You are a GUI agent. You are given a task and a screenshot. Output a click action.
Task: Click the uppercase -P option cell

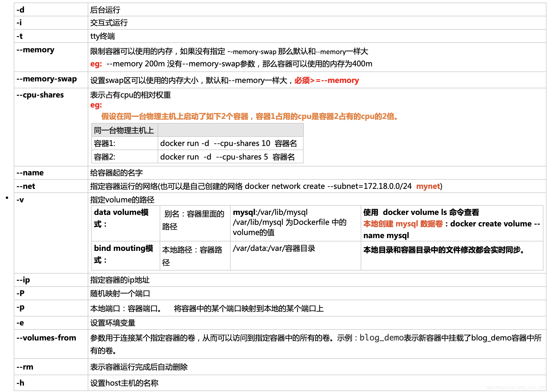(x=51, y=293)
